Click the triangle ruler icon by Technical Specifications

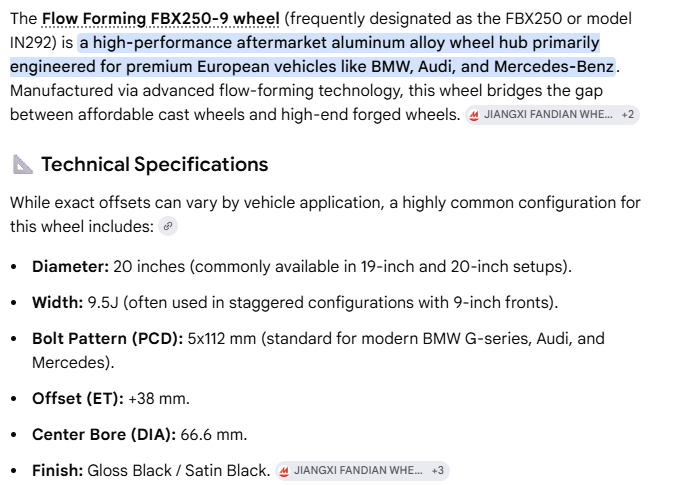[x=22, y=164]
